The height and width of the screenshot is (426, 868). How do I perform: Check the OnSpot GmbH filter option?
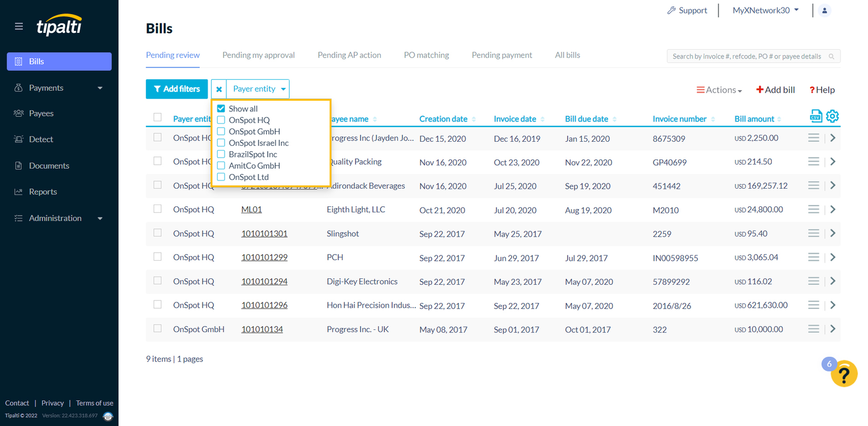[221, 131]
